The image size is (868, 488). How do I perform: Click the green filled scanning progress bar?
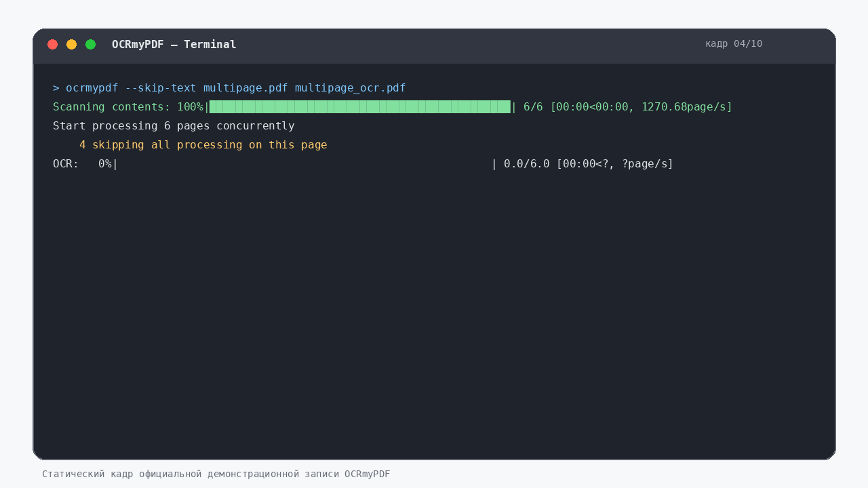(360, 107)
